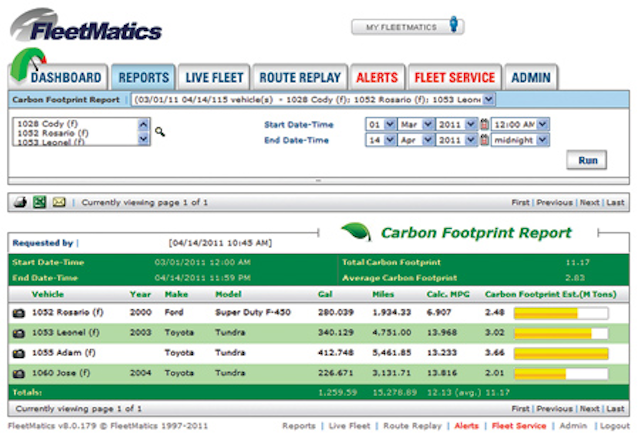Open the end time dropdown showing midnight

[520, 140]
